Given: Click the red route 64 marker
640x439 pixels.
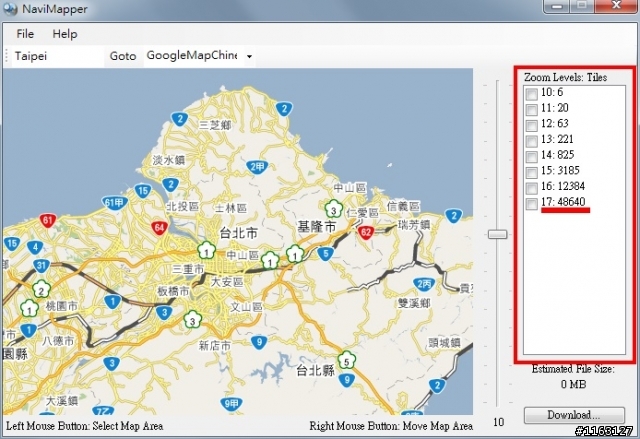Looking at the screenshot, I should 159,228.
